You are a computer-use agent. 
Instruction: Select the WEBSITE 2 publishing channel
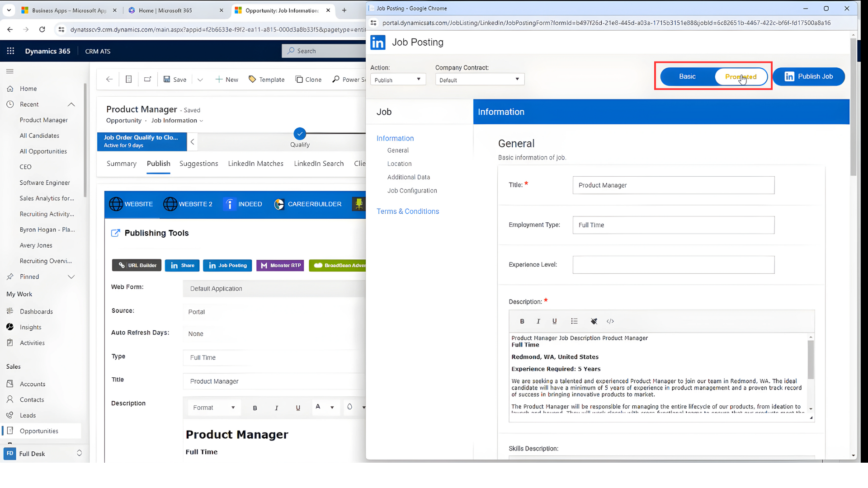(x=188, y=204)
